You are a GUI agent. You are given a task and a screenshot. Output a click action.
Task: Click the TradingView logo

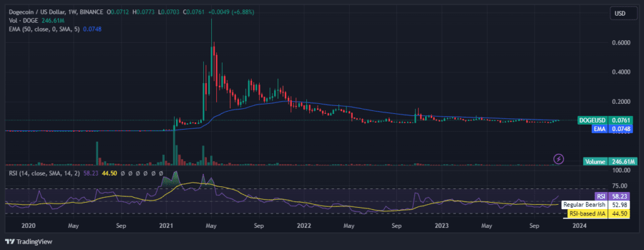[28, 241]
